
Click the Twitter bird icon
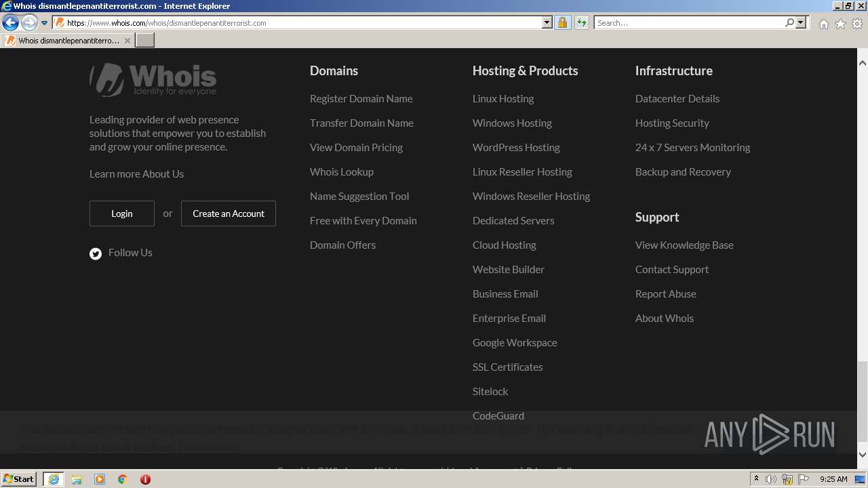click(x=96, y=253)
